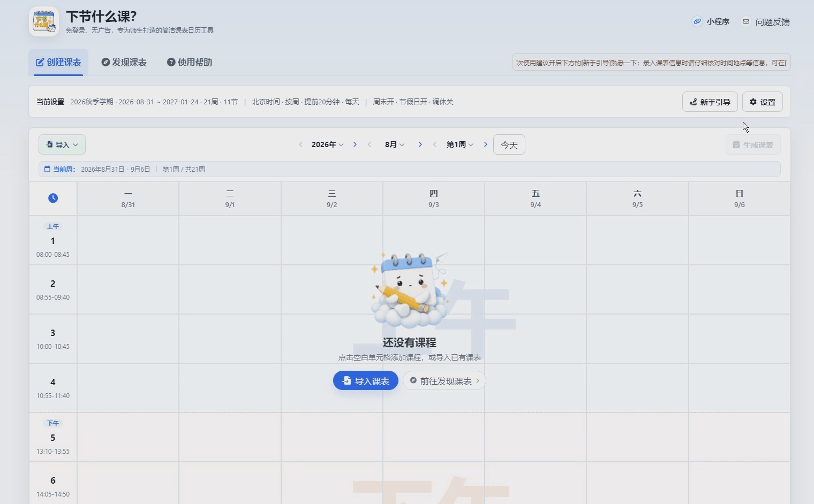This screenshot has height=504, width=814.
Task: Open the 8月 month dropdown
Action: click(395, 144)
